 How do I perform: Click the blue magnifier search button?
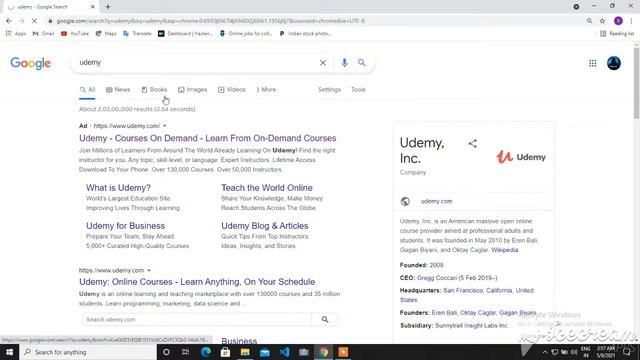click(362, 63)
